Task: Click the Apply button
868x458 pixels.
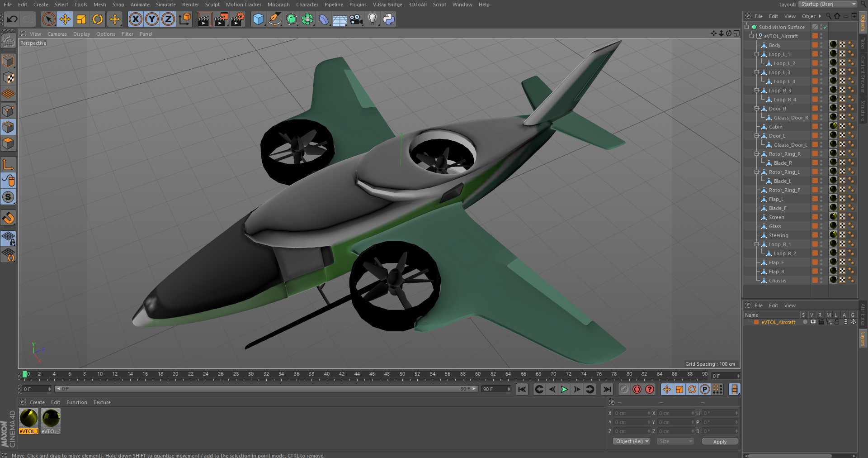Action: [x=720, y=441]
